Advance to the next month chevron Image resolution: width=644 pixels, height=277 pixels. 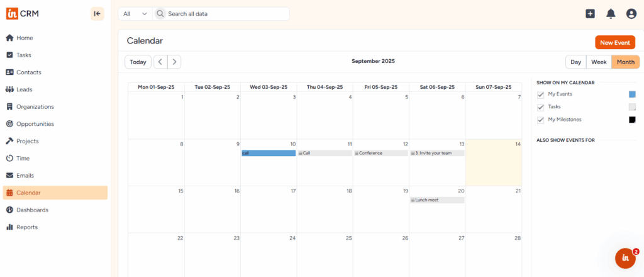[x=174, y=62]
